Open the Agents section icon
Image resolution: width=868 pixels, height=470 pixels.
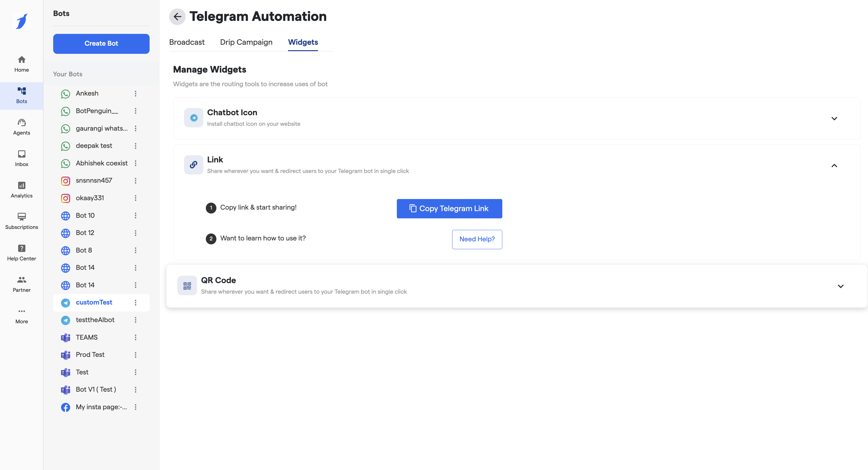21,127
